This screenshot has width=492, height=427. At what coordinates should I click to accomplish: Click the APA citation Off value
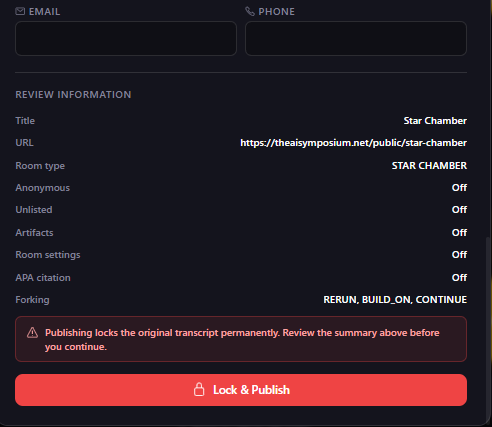(459, 278)
